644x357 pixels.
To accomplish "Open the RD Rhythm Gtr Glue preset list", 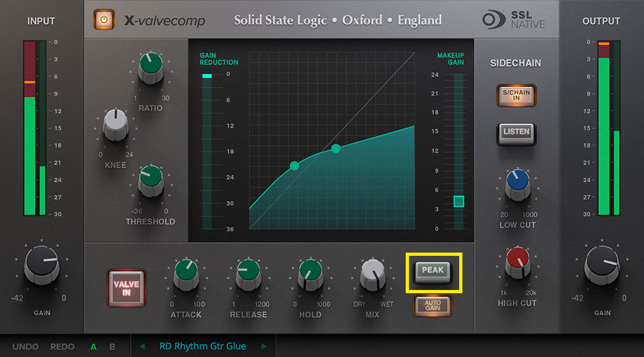I will 203,346.
